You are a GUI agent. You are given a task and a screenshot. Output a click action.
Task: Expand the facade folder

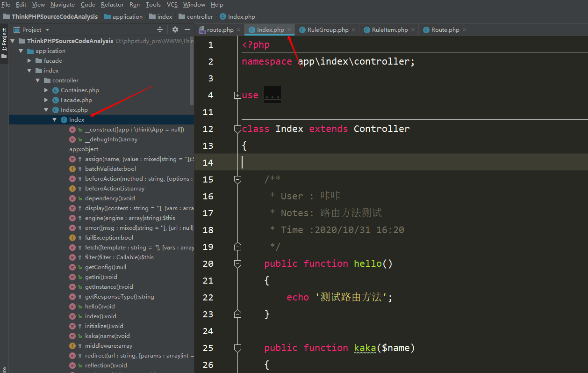coord(29,61)
